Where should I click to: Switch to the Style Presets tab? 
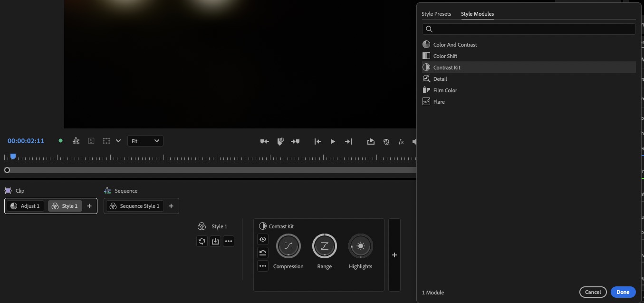point(436,14)
